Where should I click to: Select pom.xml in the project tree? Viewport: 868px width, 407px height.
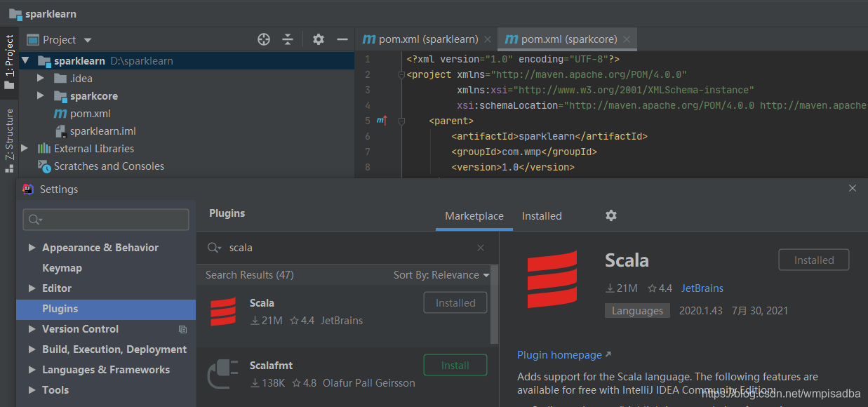point(82,114)
